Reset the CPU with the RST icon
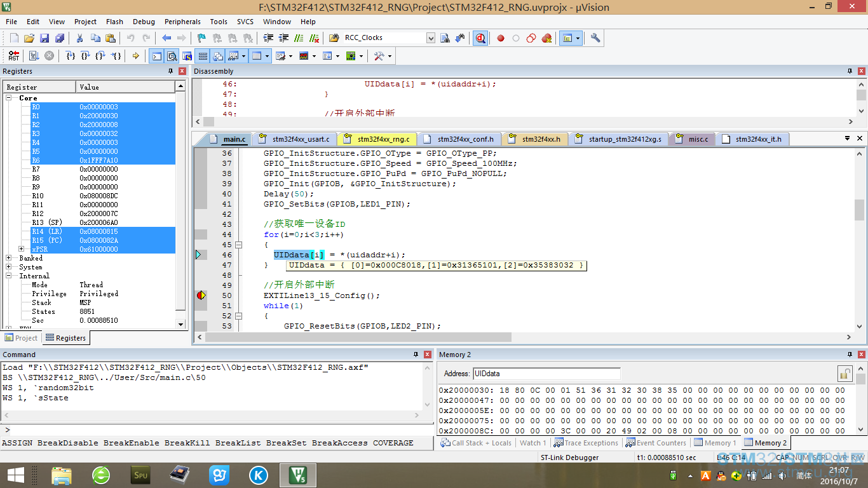868x488 pixels. [x=13, y=56]
